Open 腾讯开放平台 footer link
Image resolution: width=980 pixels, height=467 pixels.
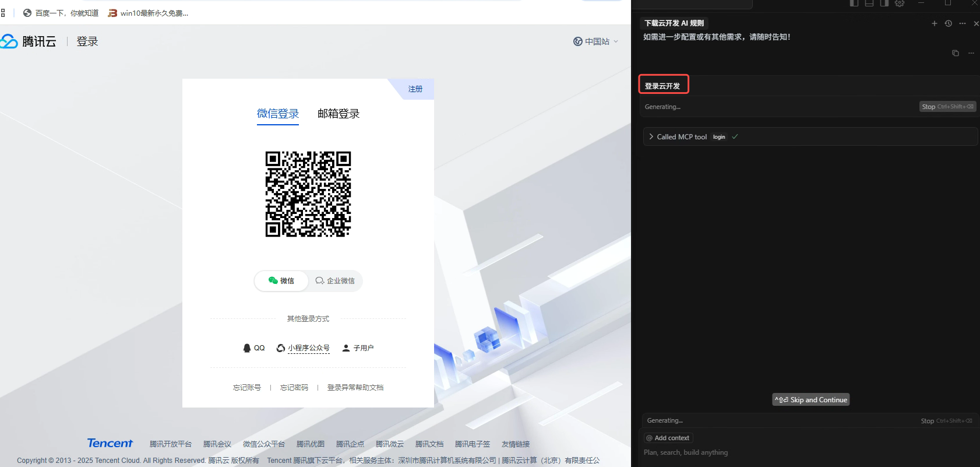click(171, 444)
